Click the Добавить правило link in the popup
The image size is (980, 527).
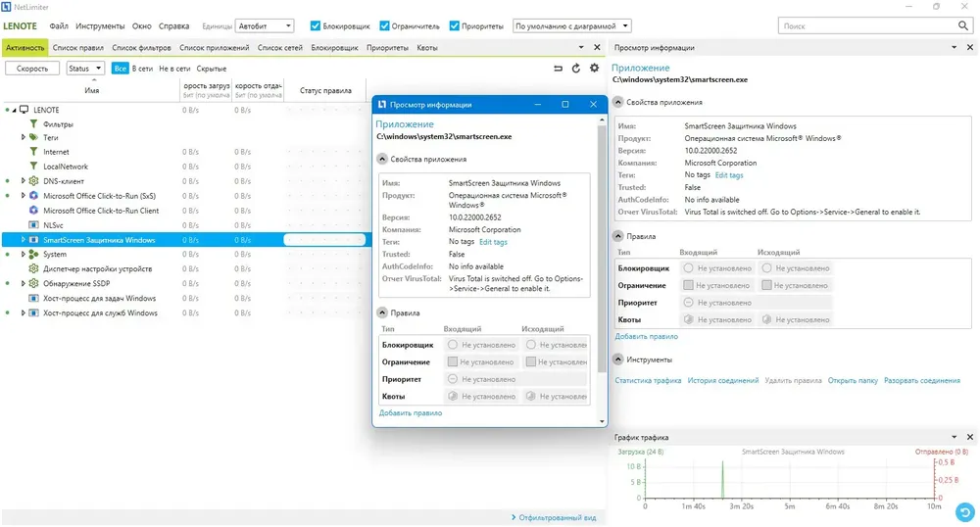pyautogui.click(x=410, y=412)
